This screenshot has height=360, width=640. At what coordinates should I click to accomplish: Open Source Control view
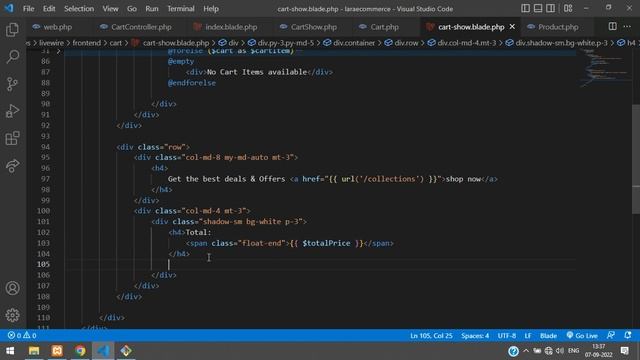tap(13, 84)
